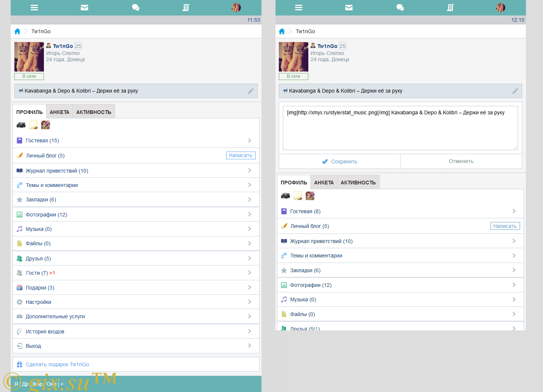Image resolution: width=551 pixels, height=392 pixels.
Task: Click car gift icon in left profile
Action: (x=21, y=125)
